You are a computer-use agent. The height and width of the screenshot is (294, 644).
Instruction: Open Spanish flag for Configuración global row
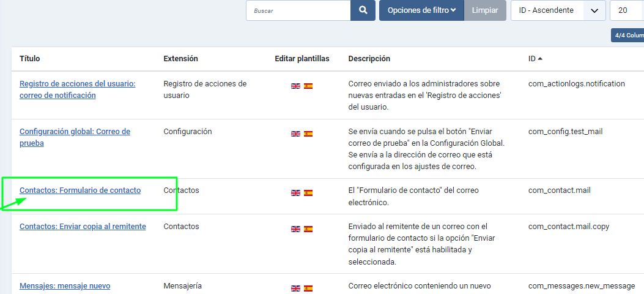(x=308, y=134)
